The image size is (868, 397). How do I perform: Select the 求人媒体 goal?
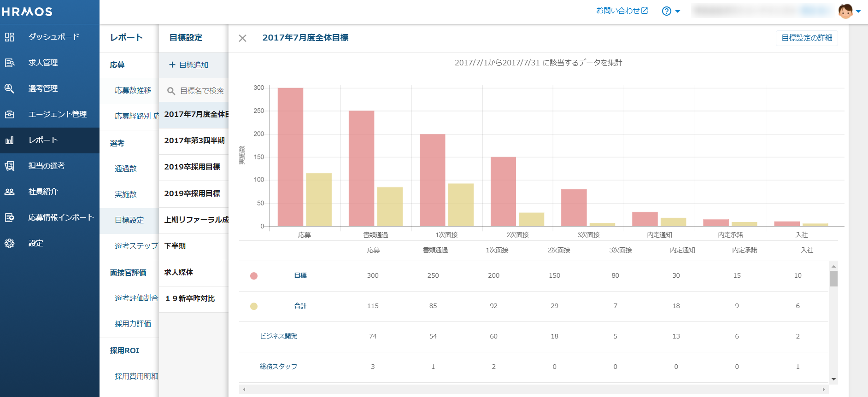[194, 273]
